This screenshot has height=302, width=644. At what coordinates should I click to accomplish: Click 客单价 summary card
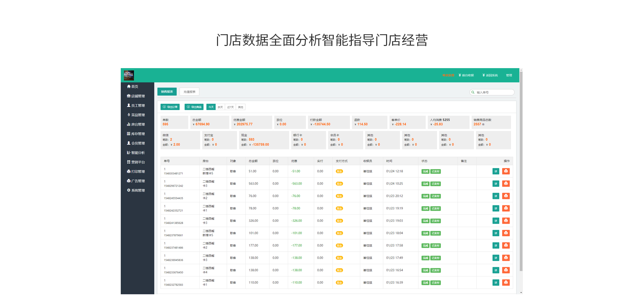click(408, 122)
